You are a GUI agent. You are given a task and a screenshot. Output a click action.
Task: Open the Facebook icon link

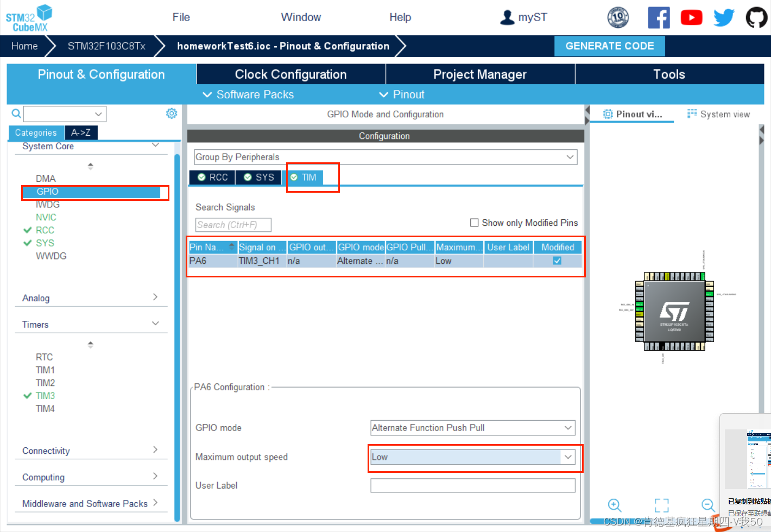(x=659, y=17)
